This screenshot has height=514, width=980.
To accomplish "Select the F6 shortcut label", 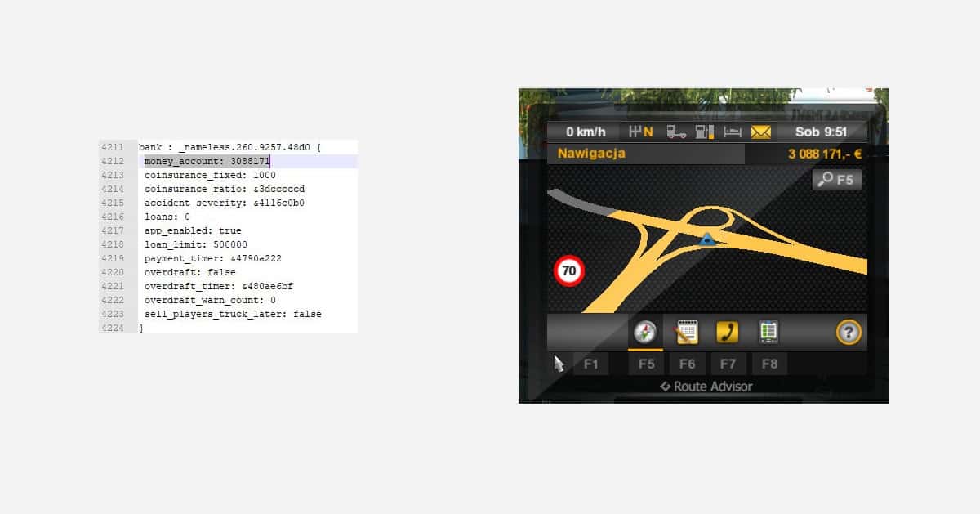I will pyautogui.click(x=687, y=364).
